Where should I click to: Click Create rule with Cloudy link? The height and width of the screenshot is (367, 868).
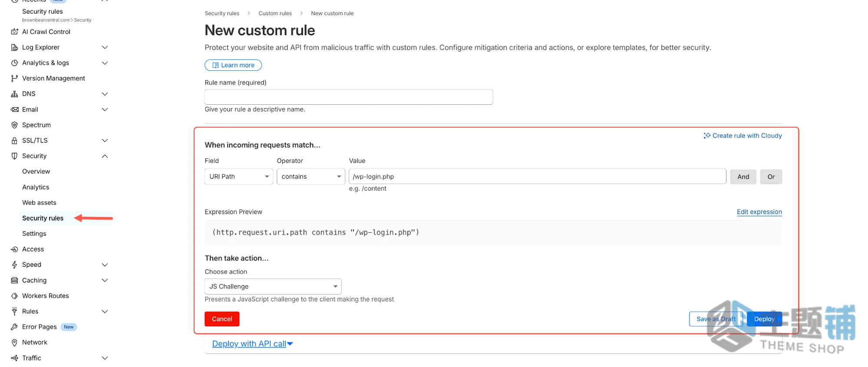pyautogui.click(x=743, y=136)
